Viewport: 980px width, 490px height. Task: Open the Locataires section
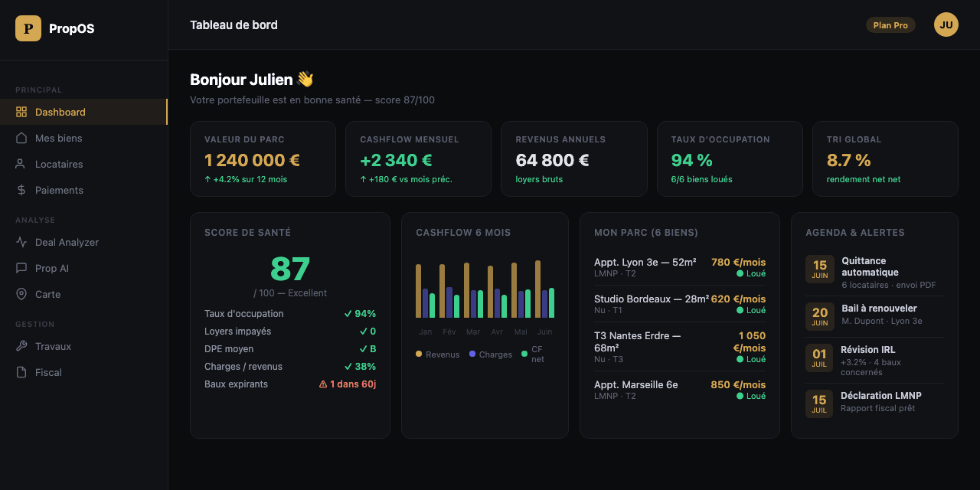click(83, 164)
